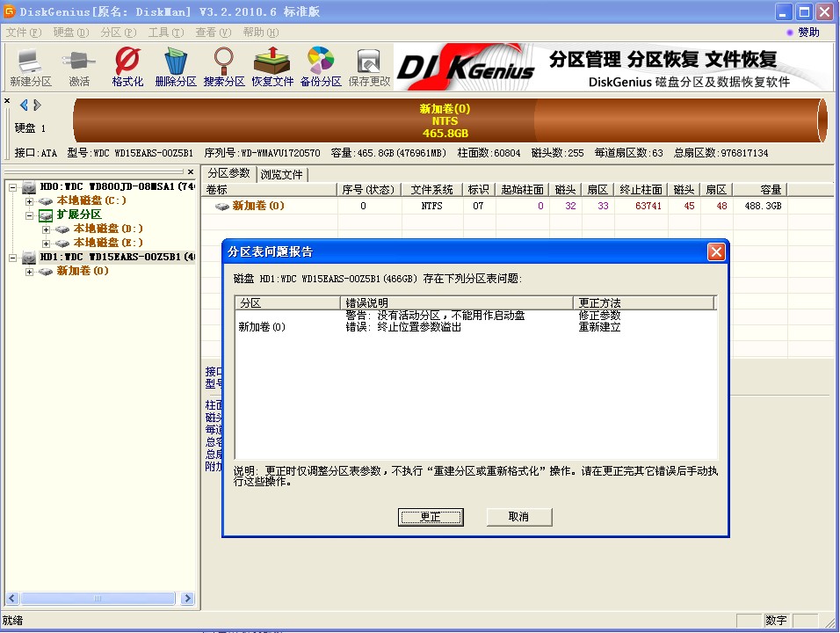Open the 分区(P) menu

pyautogui.click(x=119, y=33)
